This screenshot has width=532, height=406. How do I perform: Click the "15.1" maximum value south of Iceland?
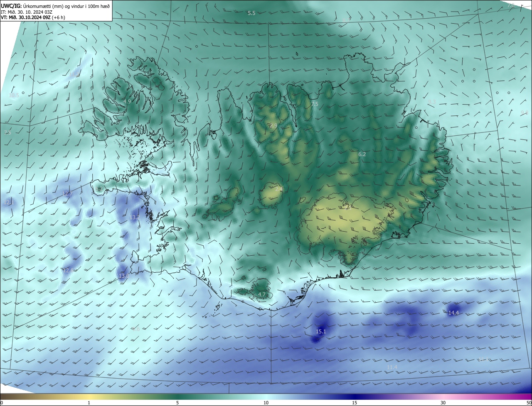[321, 331]
